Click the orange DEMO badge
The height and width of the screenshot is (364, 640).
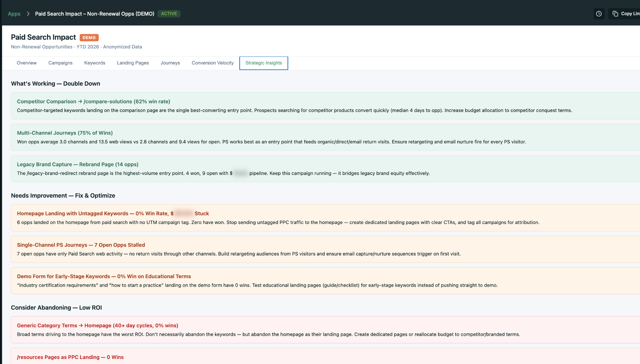click(x=89, y=37)
